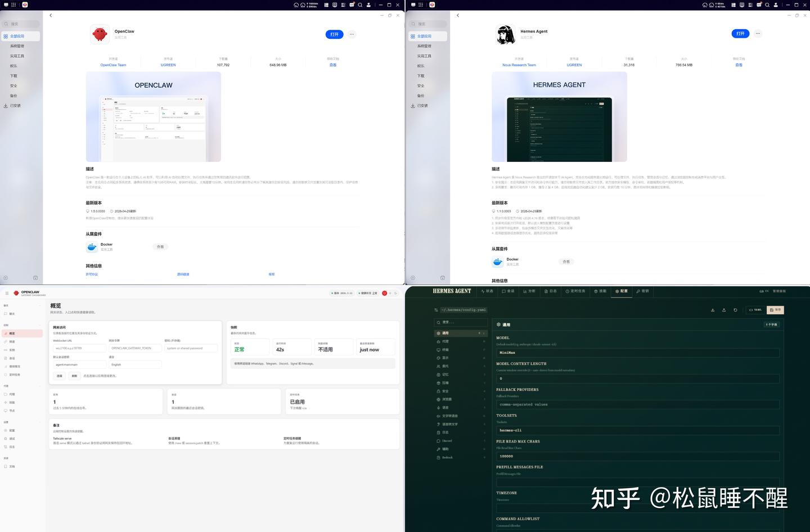This screenshot has height=532, width=810.
Task: Click the FILE READ MAX CHARS field showing 100000
Action: [x=638, y=456]
